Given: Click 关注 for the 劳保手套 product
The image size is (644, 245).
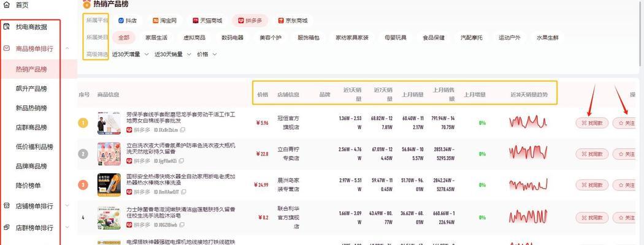Looking at the screenshot, I should pyautogui.click(x=625, y=123).
